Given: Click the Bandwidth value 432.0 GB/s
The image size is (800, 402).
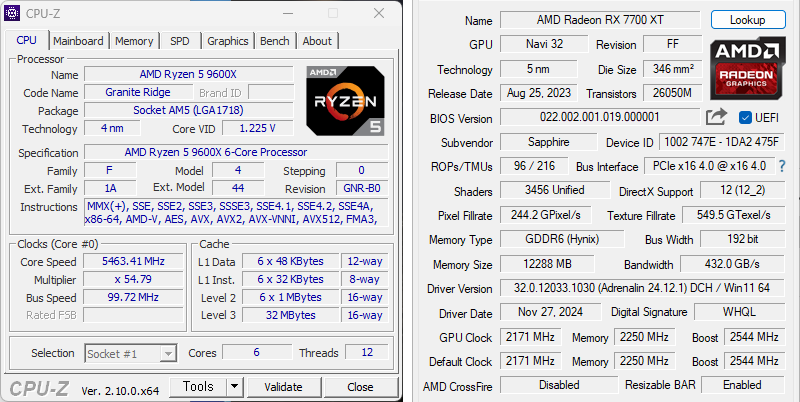Looking at the screenshot, I should (733, 264).
